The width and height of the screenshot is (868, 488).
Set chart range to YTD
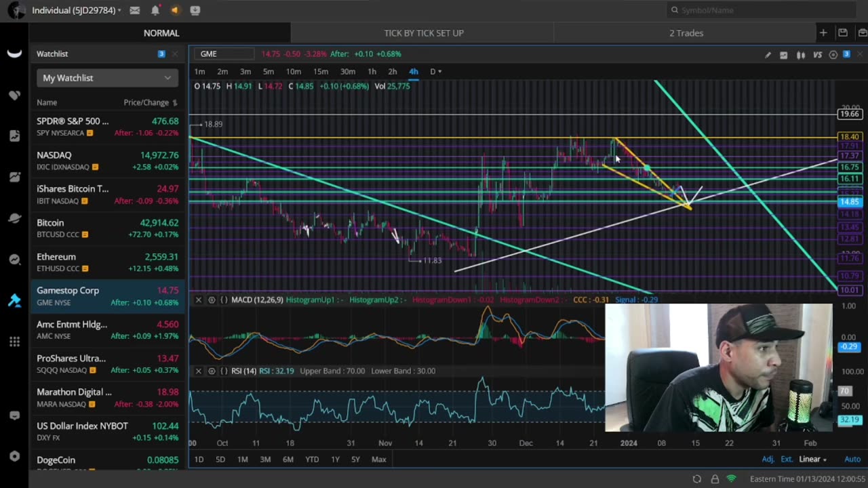click(x=312, y=460)
